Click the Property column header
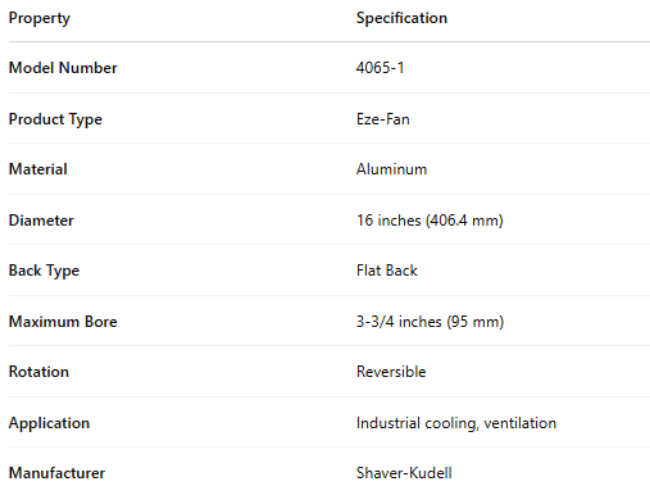This screenshot has width=650, height=500. point(39,18)
